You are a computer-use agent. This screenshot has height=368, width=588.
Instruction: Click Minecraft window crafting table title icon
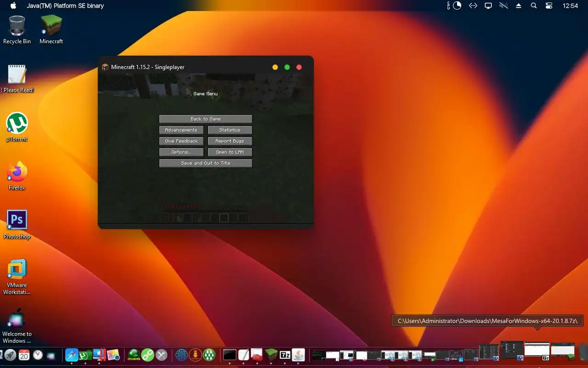pyautogui.click(x=105, y=67)
